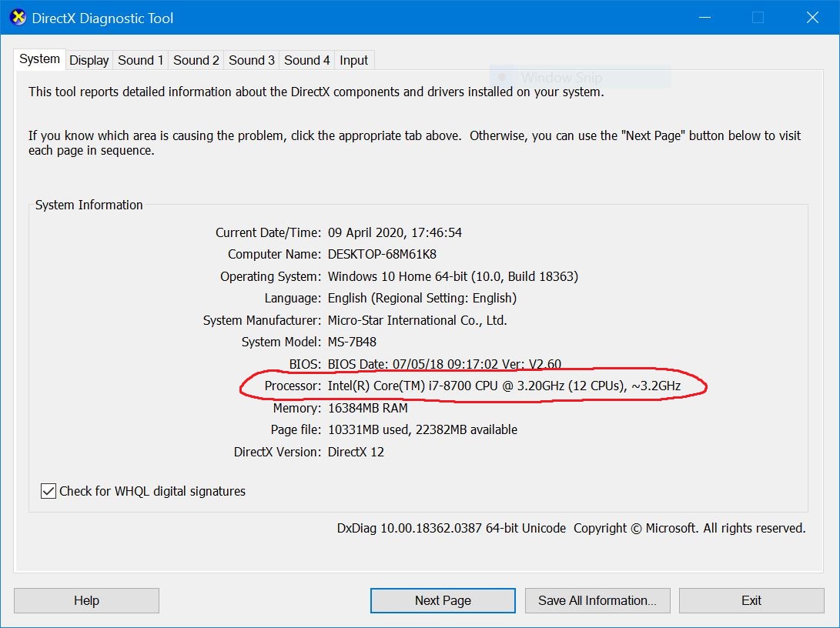Select the date text "09 April 2020, 17:46:54"

coord(395,232)
